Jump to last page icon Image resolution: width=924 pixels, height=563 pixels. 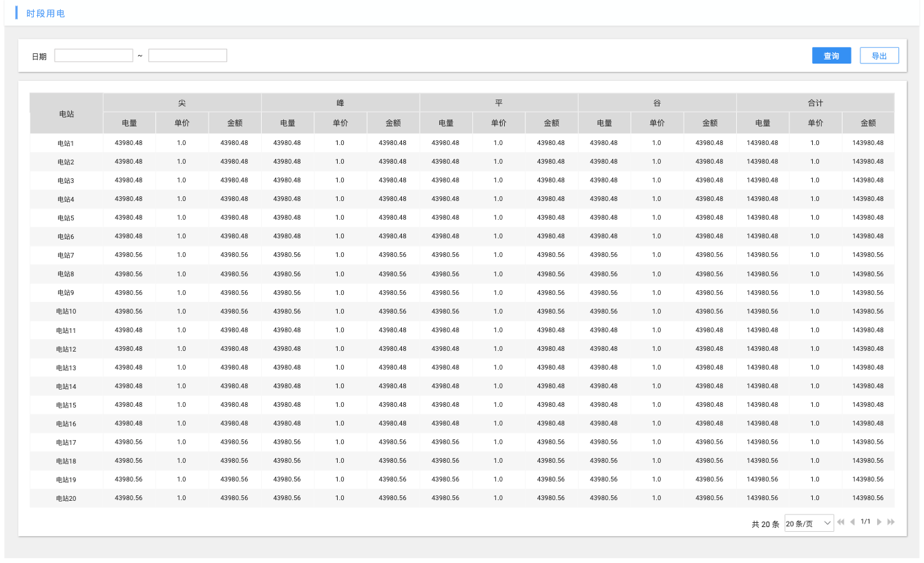click(x=891, y=522)
